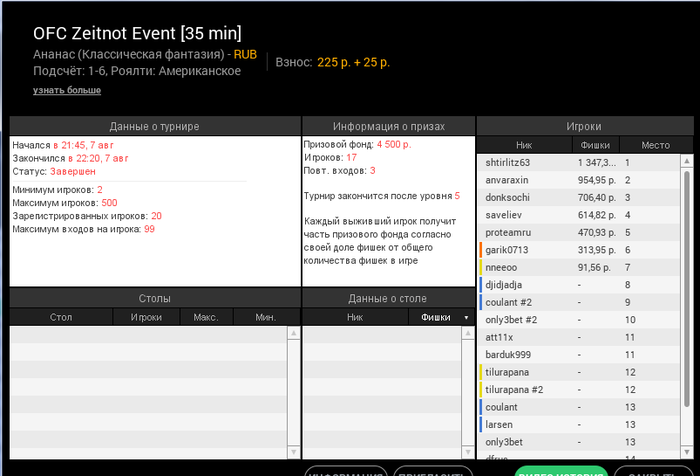The width and height of the screenshot is (700, 476).
Task: Select player shtirlitz63 in the list
Action: click(x=579, y=163)
